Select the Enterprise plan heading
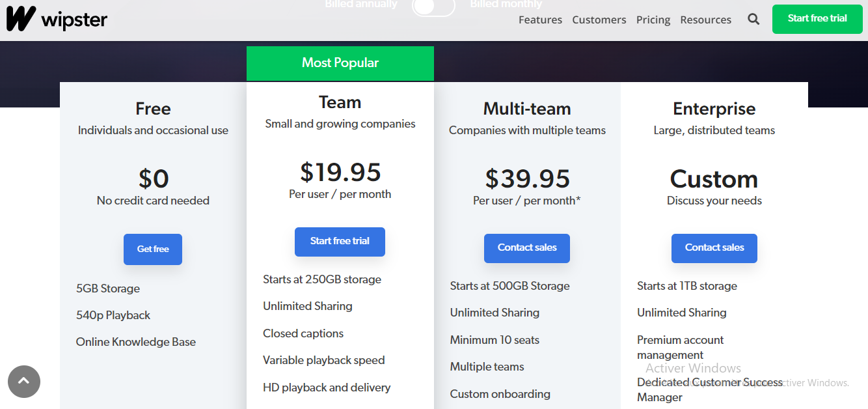This screenshot has width=868, height=409. coord(714,109)
